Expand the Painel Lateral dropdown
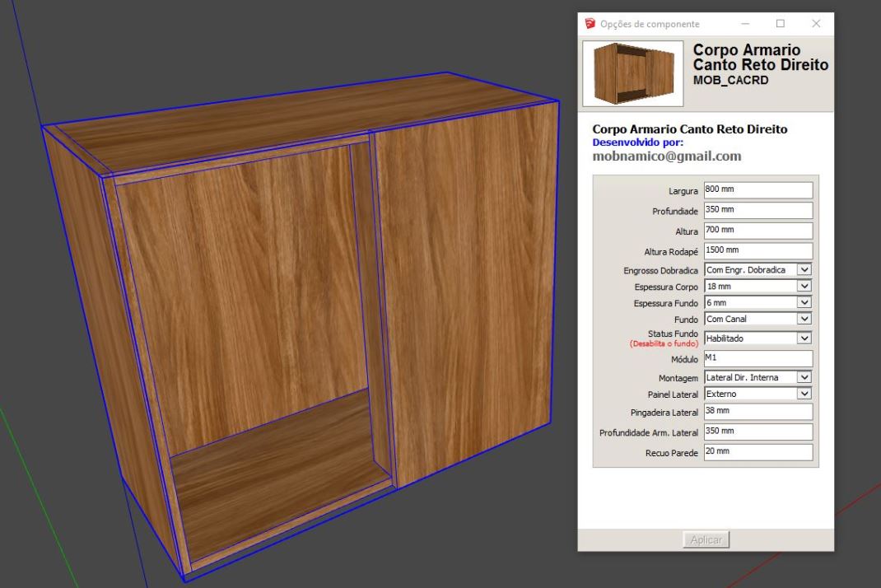The width and height of the screenshot is (881, 588). [804, 394]
